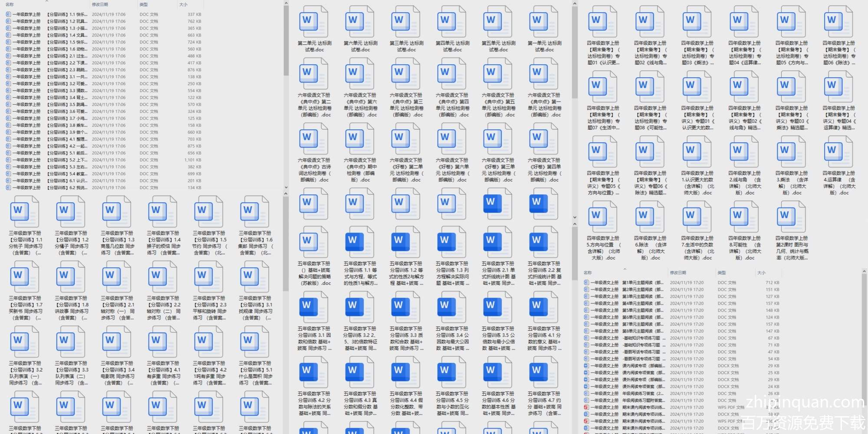Sort 一年级语文上册 list by 大小 column

coord(761,273)
